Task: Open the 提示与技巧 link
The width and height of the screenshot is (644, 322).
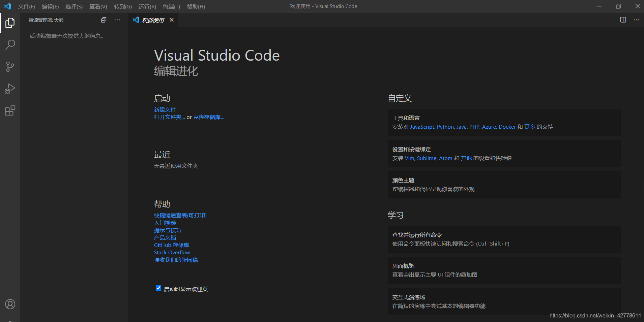Action: [x=168, y=230]
